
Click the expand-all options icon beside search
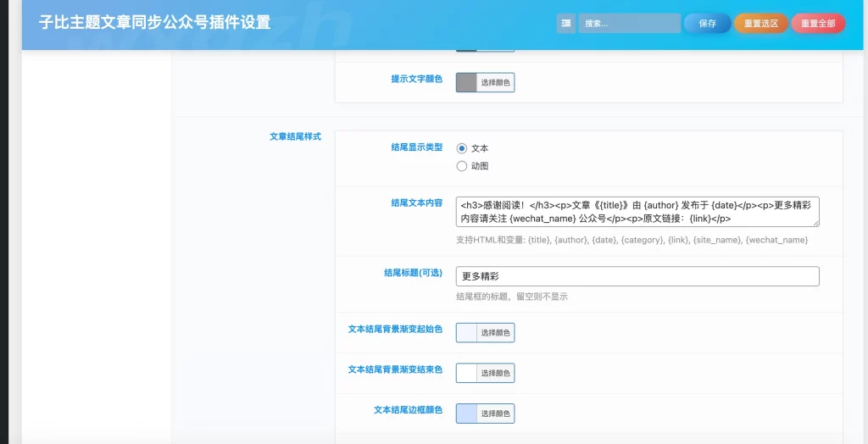click(x=565, y=24)
